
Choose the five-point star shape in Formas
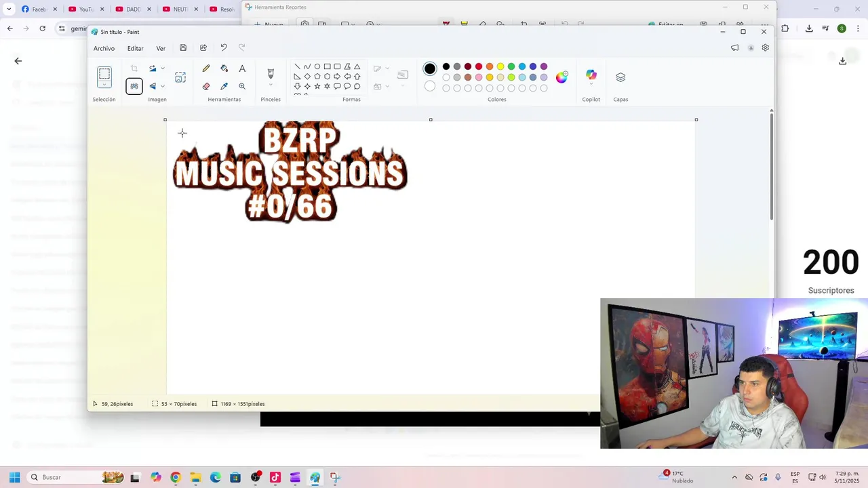(317, 86)
